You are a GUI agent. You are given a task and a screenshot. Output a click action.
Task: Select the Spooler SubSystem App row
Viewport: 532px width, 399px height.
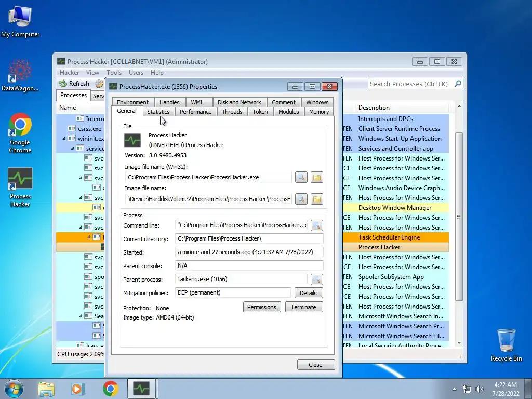(391, 277)
